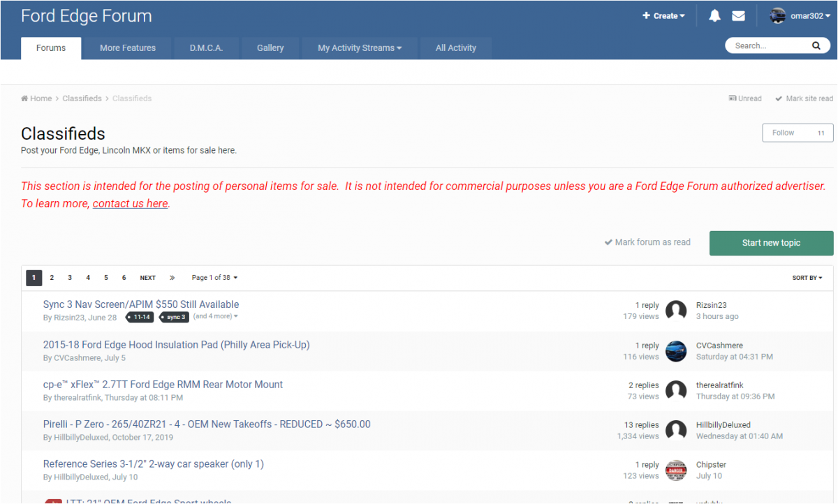
Task: Click Mark site read link
Action: (804, 98)
